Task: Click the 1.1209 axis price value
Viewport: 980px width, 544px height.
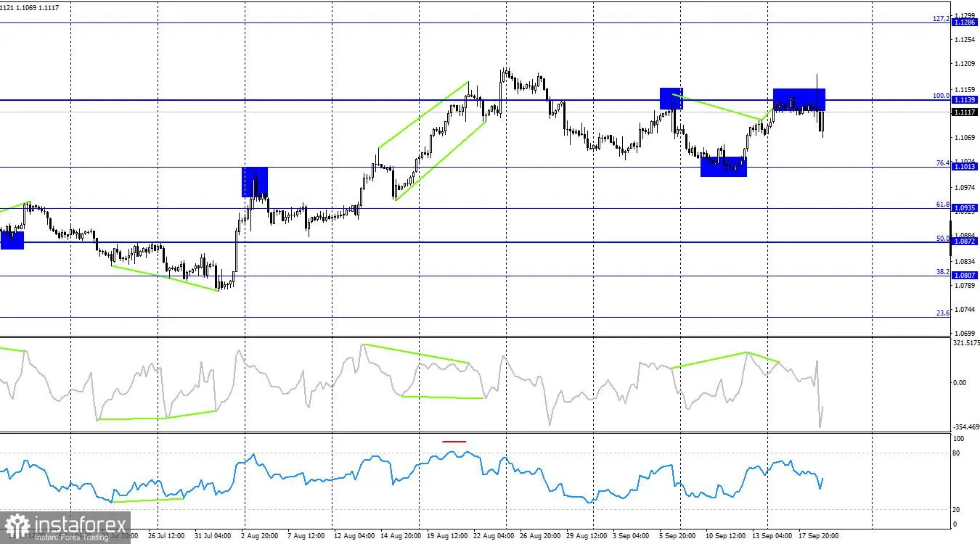Action: coord(965,64)
